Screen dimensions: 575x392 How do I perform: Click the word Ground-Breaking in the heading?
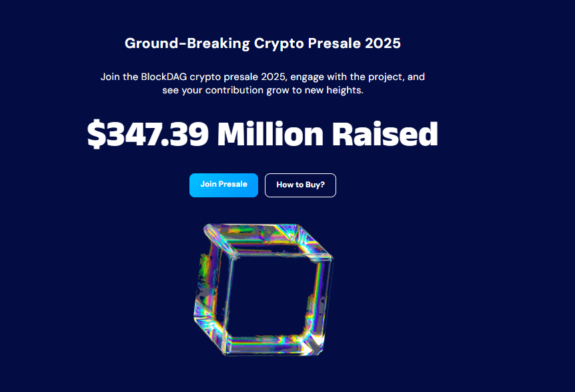(187, 43)
